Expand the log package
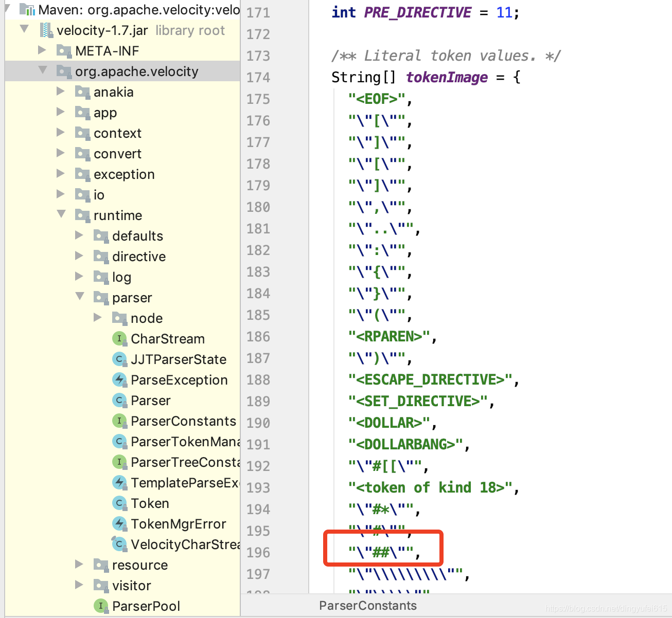 click(79, 276)
